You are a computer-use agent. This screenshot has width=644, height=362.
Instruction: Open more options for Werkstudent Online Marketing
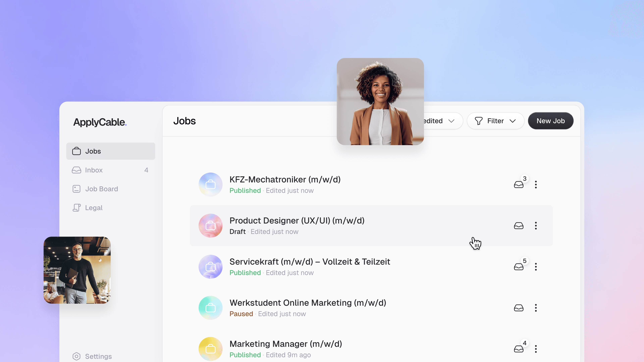(536, 308)
